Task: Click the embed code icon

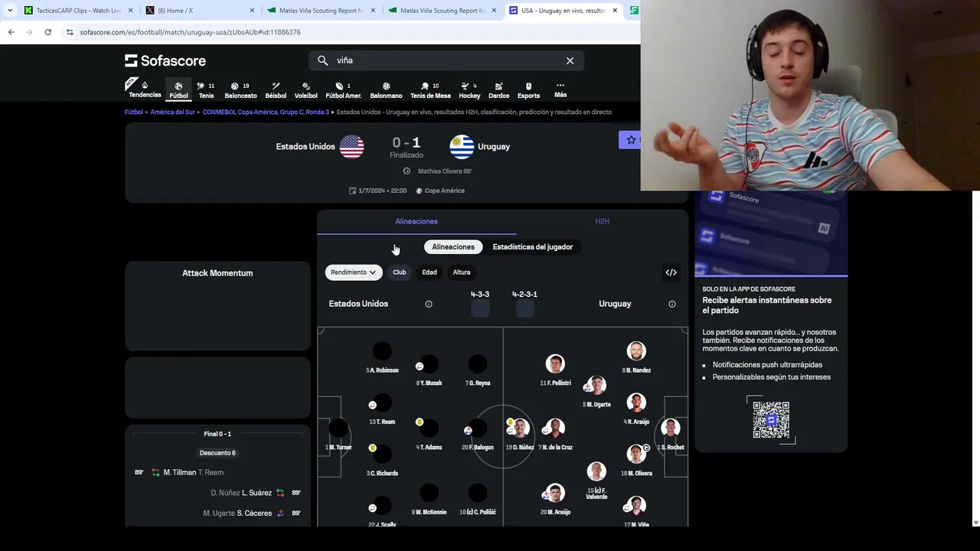Action: (x=671, y=272)
